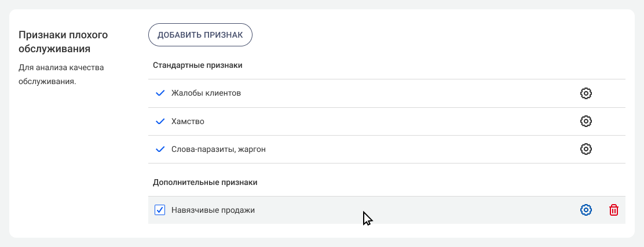Click the Хамство label

188,122
